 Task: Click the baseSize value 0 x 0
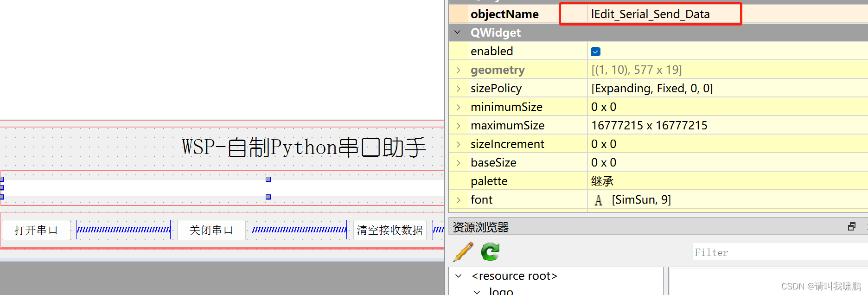click(604, 163)
